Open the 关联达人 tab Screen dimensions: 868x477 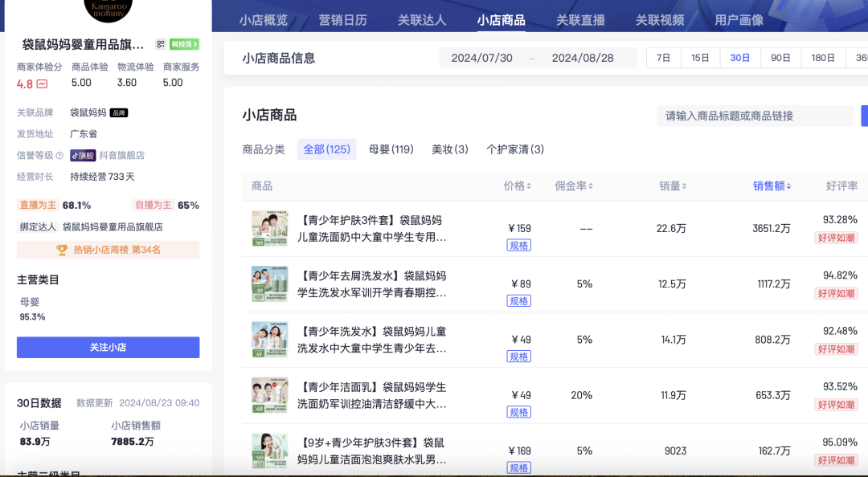(422, 20)
